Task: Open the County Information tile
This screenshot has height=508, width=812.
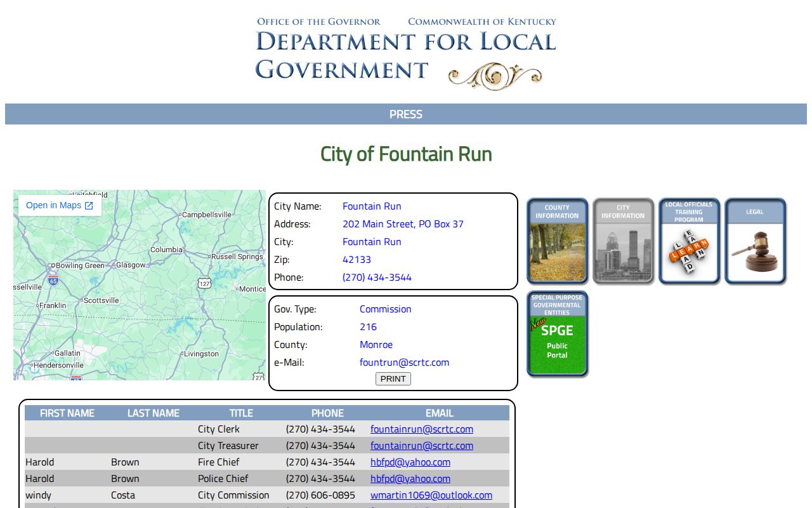Action: [557, 241]
